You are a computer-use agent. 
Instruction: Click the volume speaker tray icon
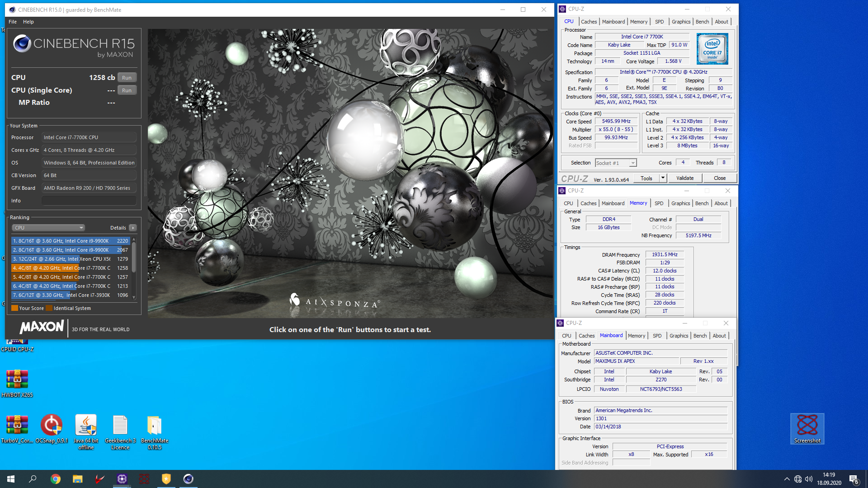(809, 479)
